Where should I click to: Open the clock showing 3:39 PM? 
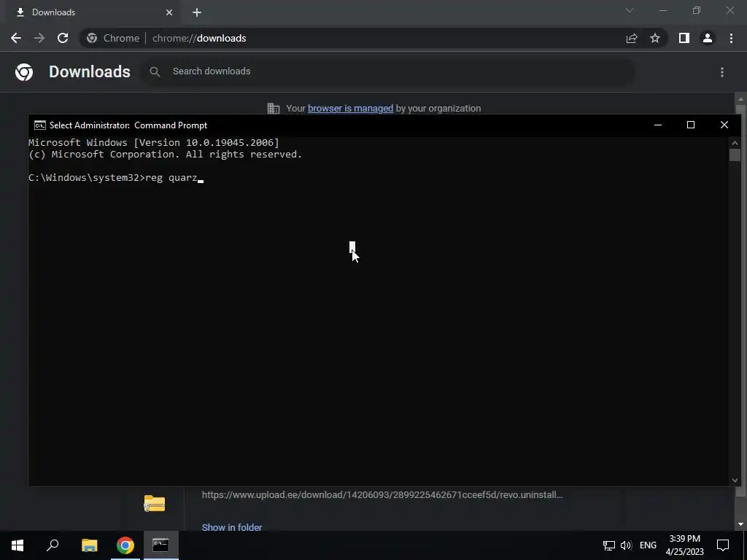click(x=684, y=545)
